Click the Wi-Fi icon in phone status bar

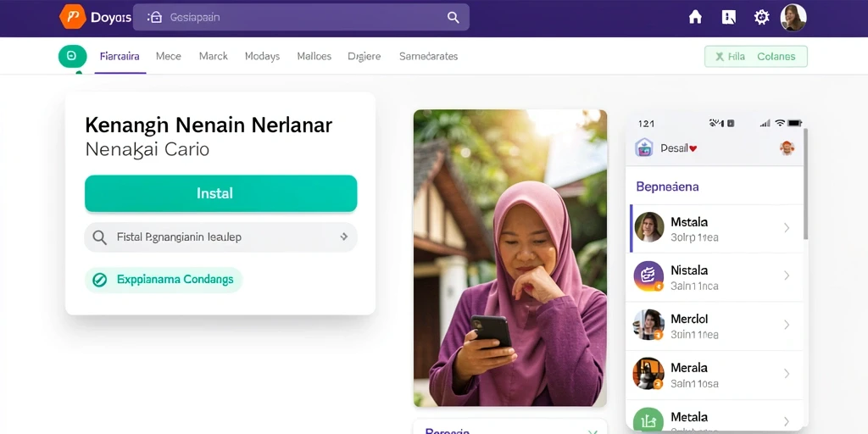point(780,123)
